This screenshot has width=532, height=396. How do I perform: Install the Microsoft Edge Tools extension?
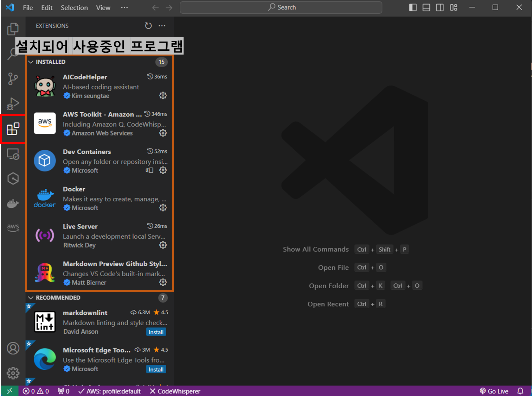156,369
